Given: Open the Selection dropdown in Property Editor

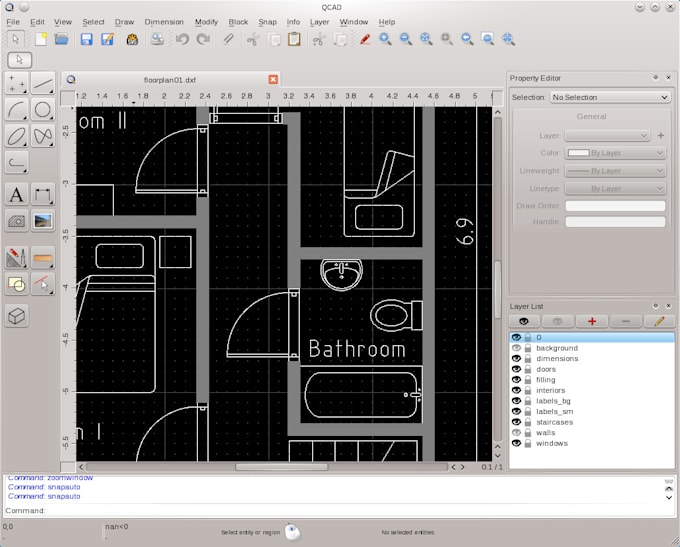Looking at the screenshot, I should coord(610,97).
